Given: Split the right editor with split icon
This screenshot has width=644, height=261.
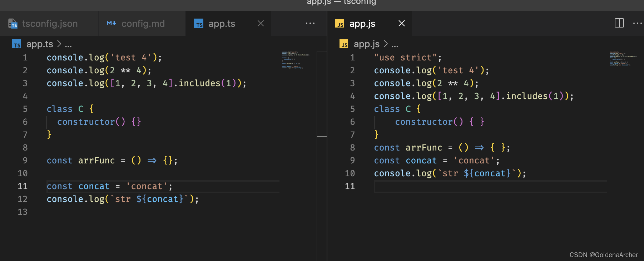Looking at the screenshot, I should (619, 23).
